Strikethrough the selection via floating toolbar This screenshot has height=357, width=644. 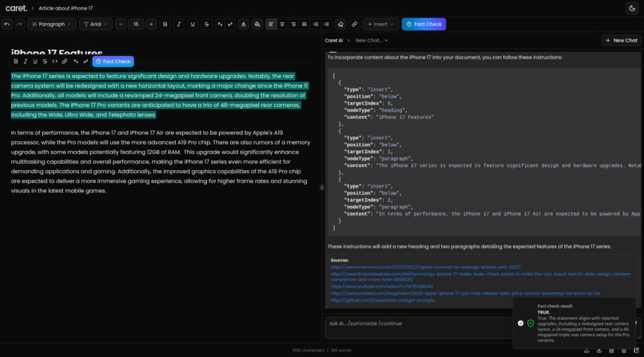click(45, 61)
